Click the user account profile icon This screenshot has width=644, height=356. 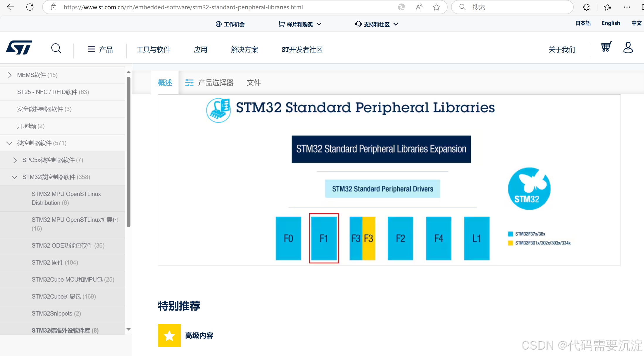pyautogui.click(x=628, y=47)
